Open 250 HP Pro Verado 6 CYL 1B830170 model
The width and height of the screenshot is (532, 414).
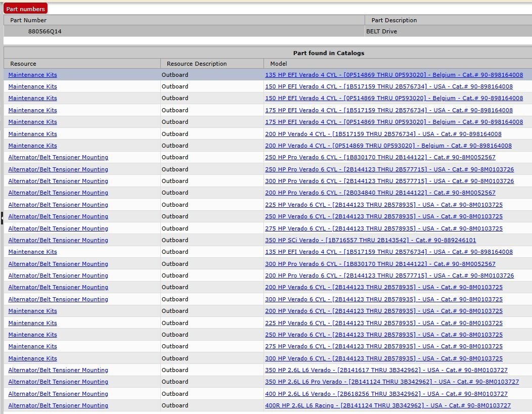tap(380, 157)
